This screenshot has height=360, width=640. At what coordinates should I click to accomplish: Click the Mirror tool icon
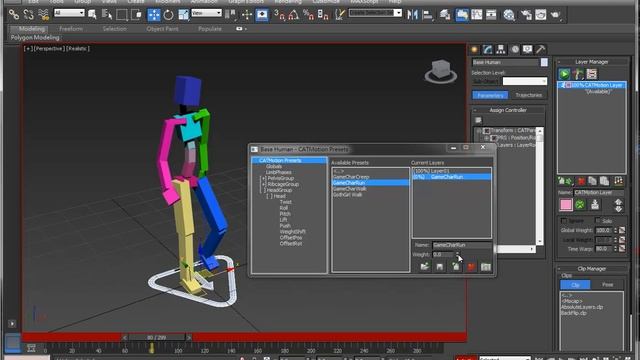click(413, 15)
